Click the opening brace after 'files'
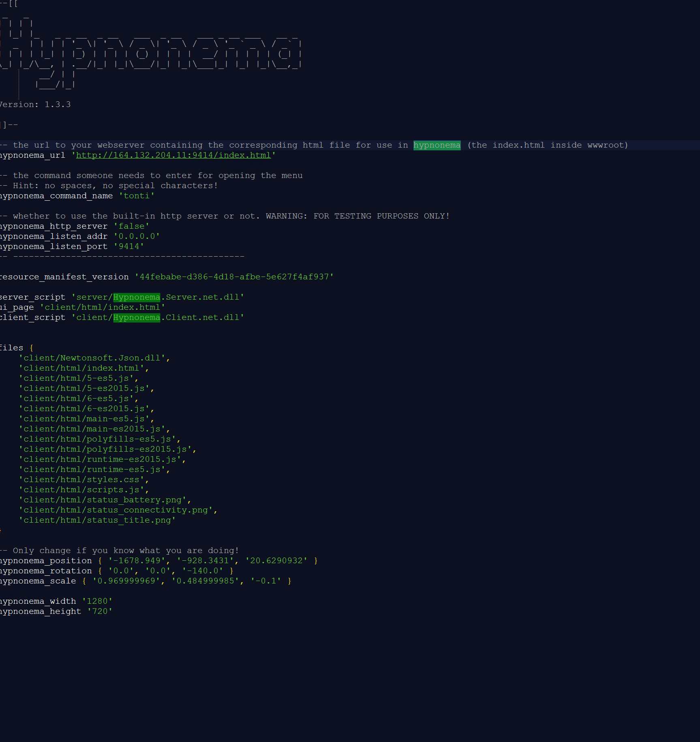Image resolution: width=700 pixels, height=742 pixels. pyautogui.click(x=32, y=348)
